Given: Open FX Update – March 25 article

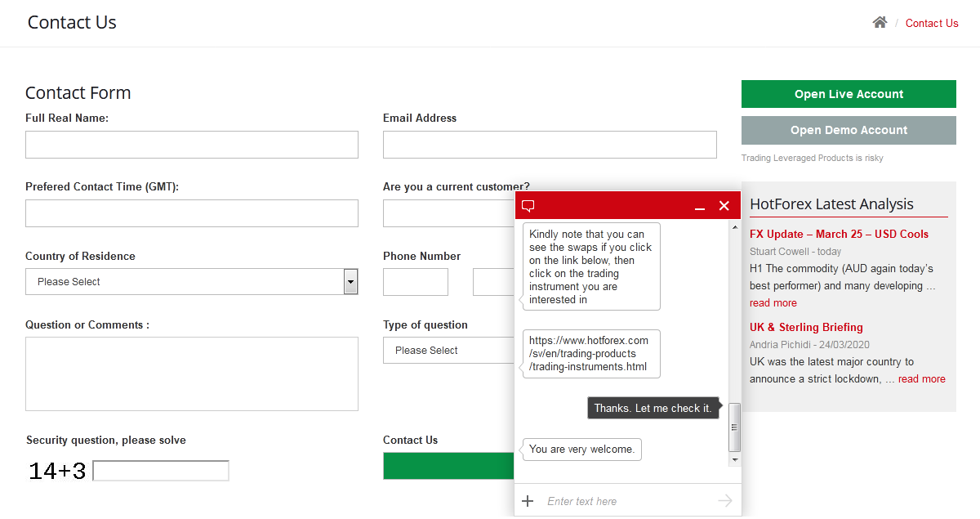Looking at the screenshot, I should click(x=839, y=234).
